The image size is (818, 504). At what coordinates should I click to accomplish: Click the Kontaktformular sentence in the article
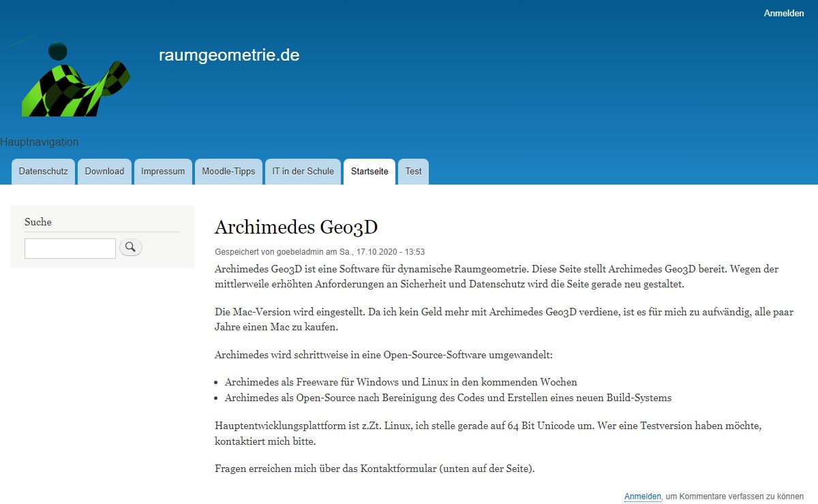point(374,469)
